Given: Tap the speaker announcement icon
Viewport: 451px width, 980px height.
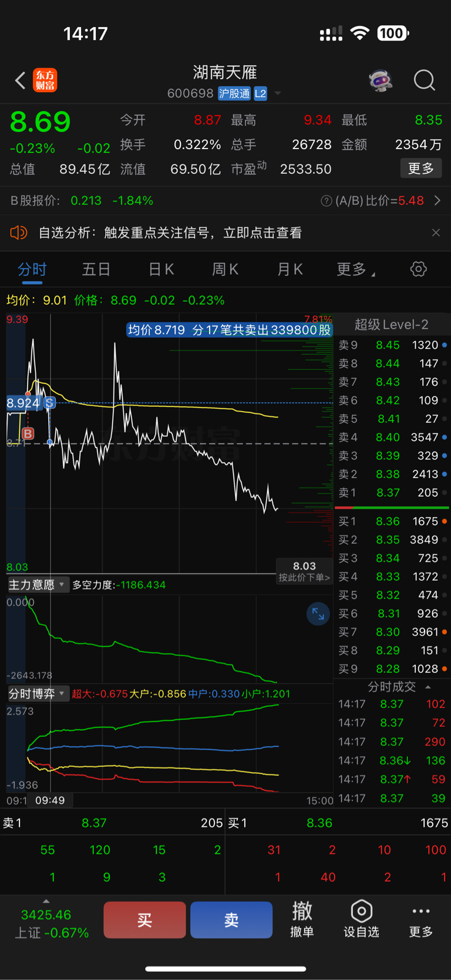Looking at the screenshot, I should coord(19,233).
